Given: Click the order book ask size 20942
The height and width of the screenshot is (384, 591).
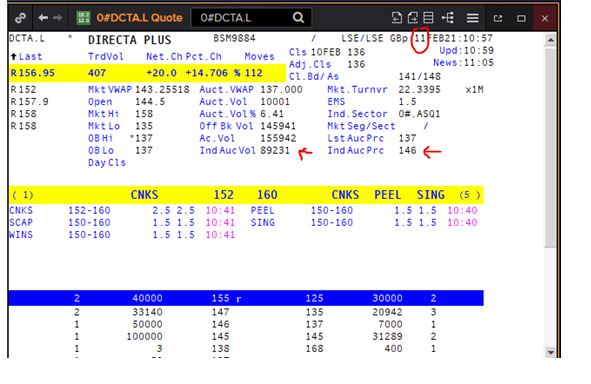Looking at the screenshot, I should [x=387, y=312].
